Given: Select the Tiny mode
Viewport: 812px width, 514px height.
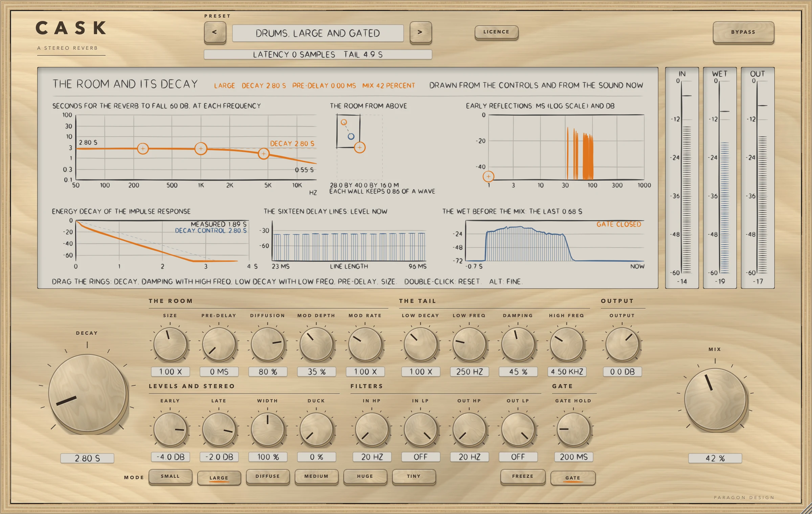Looking at the screenshot, I should point(414,476).
